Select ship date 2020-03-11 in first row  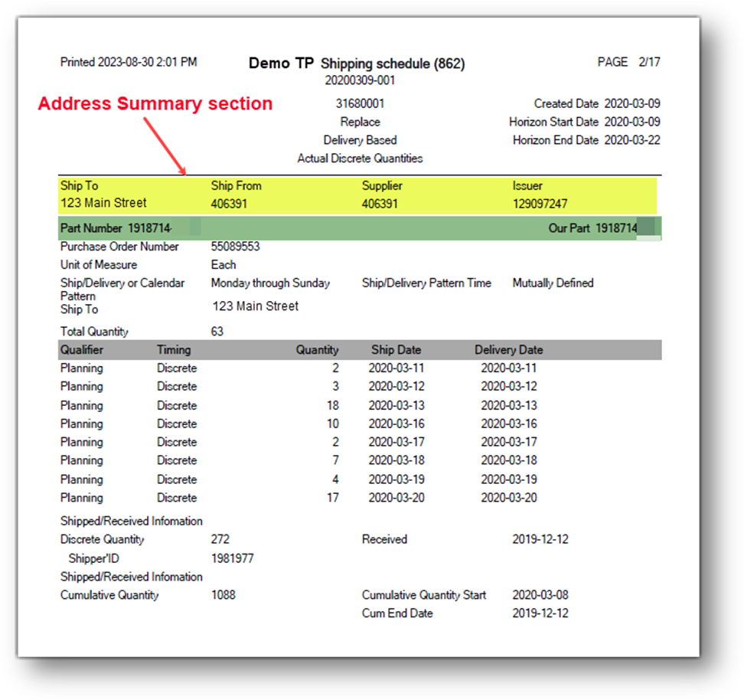(396, 368)
